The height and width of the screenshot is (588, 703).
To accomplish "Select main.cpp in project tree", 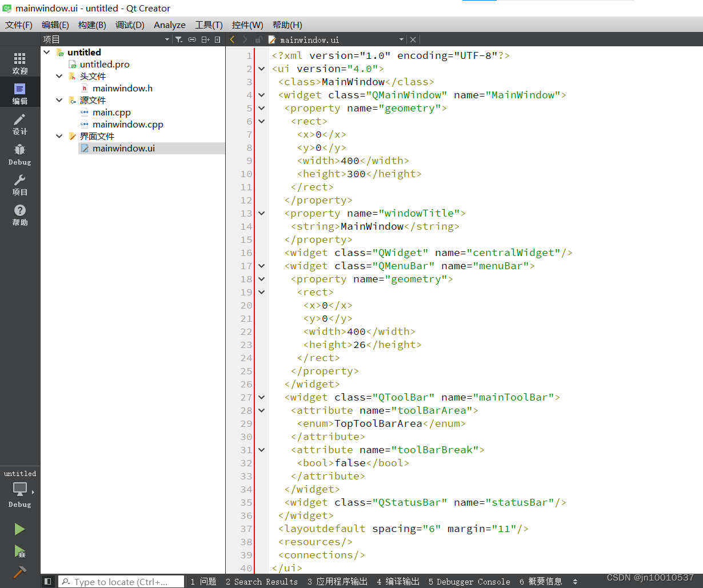I will tap(111, 112).
